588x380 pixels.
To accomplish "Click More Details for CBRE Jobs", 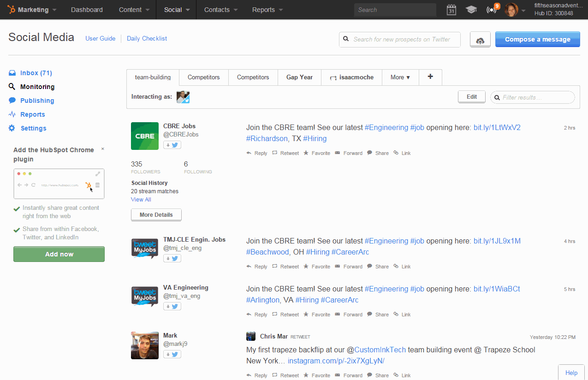I will coord(156,215).
